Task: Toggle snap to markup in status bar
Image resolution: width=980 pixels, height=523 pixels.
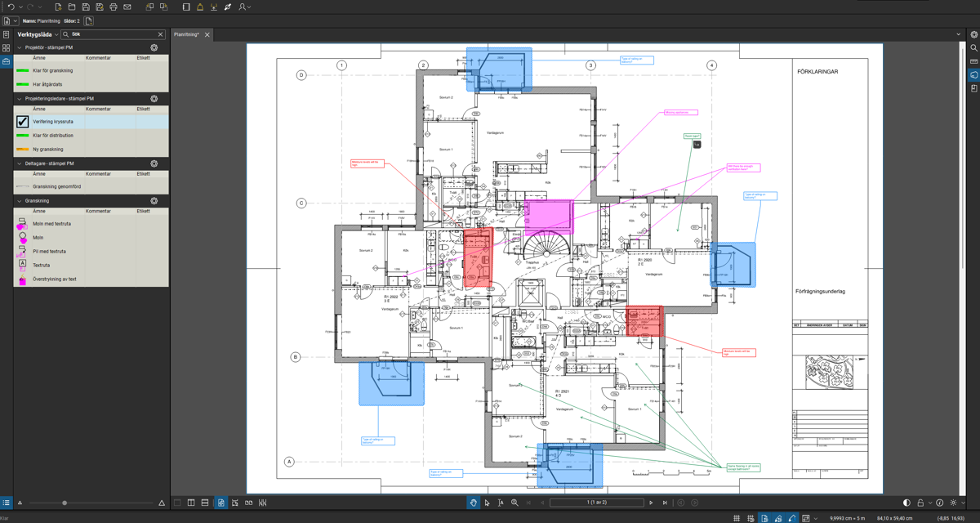Action: (x=778, y=518)
